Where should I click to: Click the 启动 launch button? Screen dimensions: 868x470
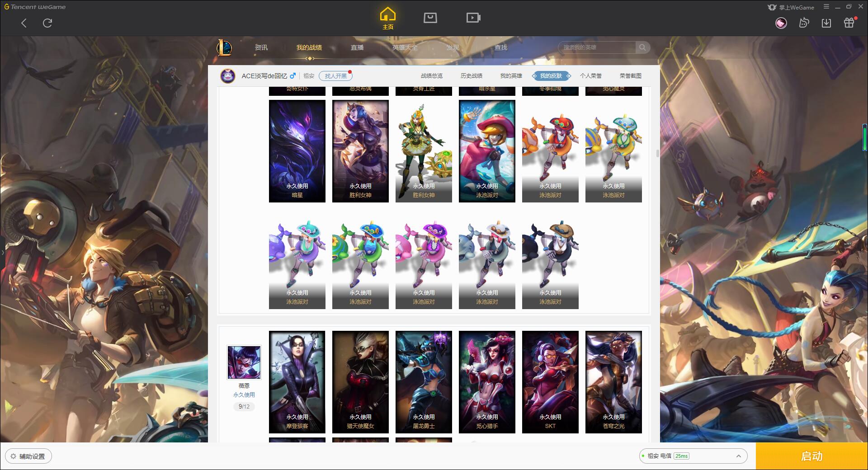click(812, 456)
